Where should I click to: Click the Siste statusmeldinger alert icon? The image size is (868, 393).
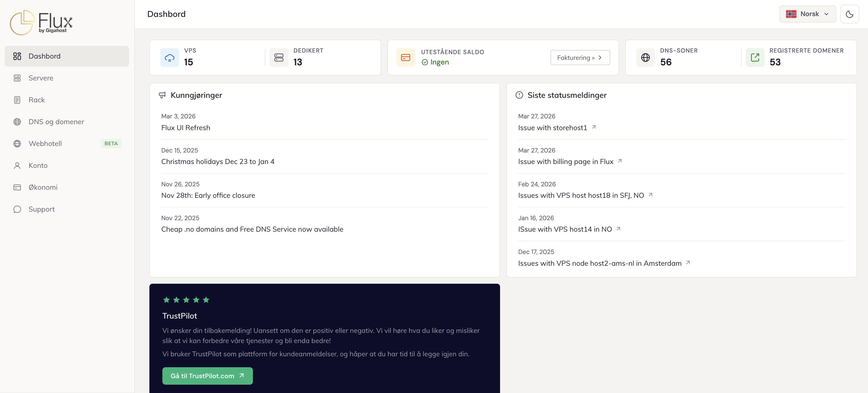pyautogui.click(x=519, y=95)
